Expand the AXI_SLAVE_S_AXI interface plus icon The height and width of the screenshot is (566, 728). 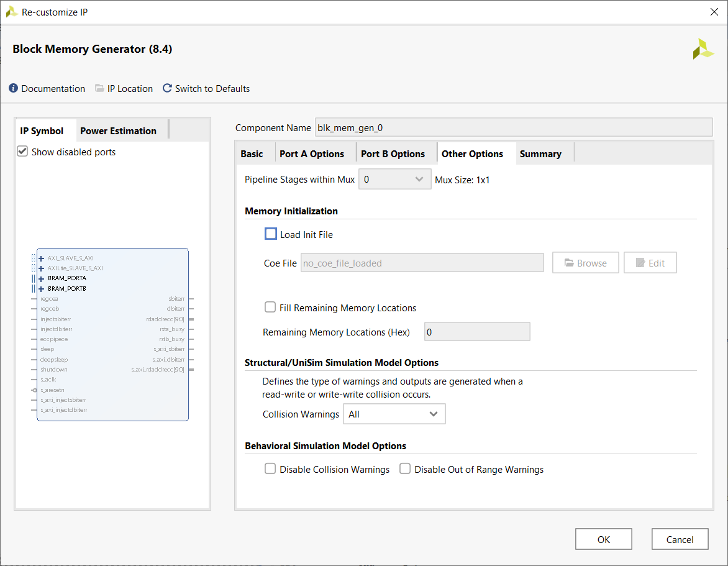pos(42,258)
